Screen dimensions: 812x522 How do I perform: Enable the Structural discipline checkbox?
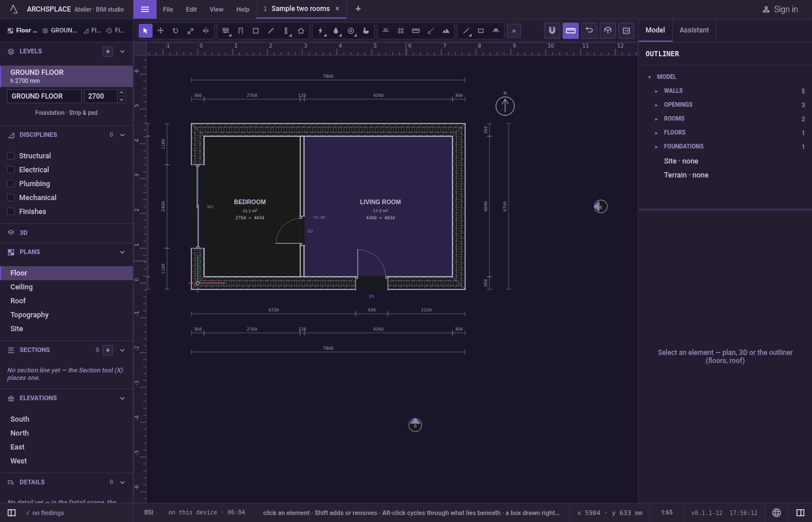tap(10, 155)
